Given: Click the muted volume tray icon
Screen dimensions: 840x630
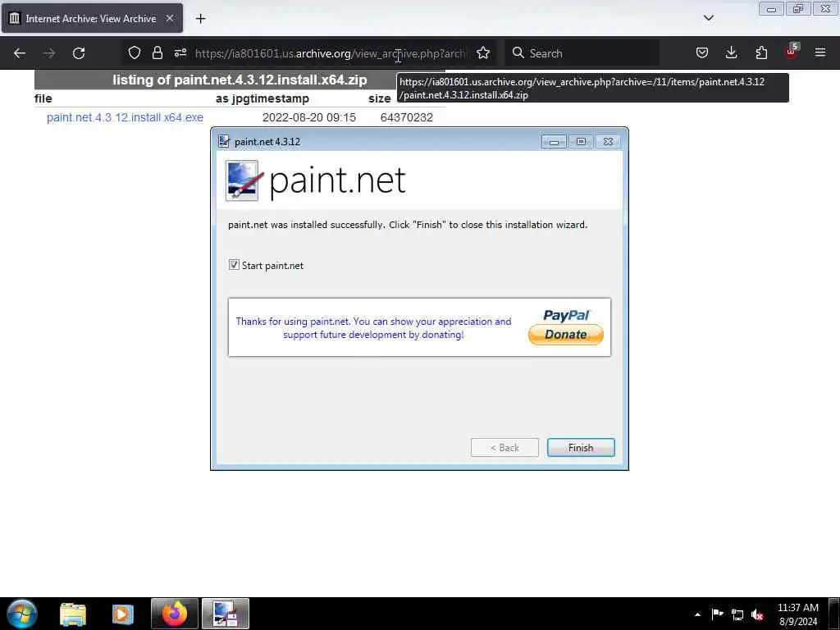Looking at the screenshot, I should (x=757, y=615).
